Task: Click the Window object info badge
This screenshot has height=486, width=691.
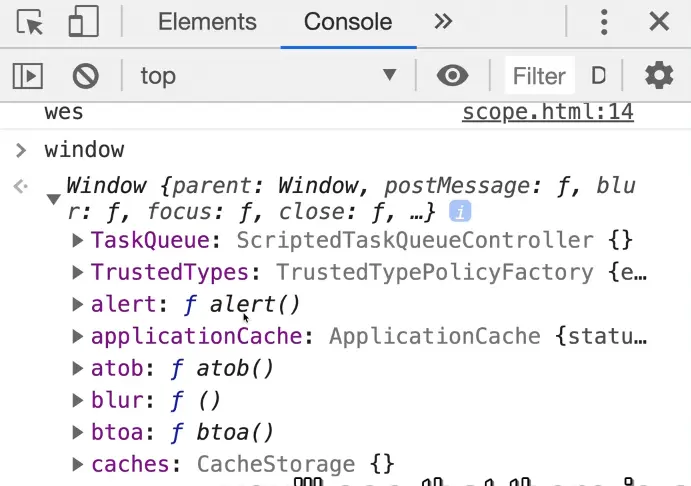Action: tap(459, 212)
